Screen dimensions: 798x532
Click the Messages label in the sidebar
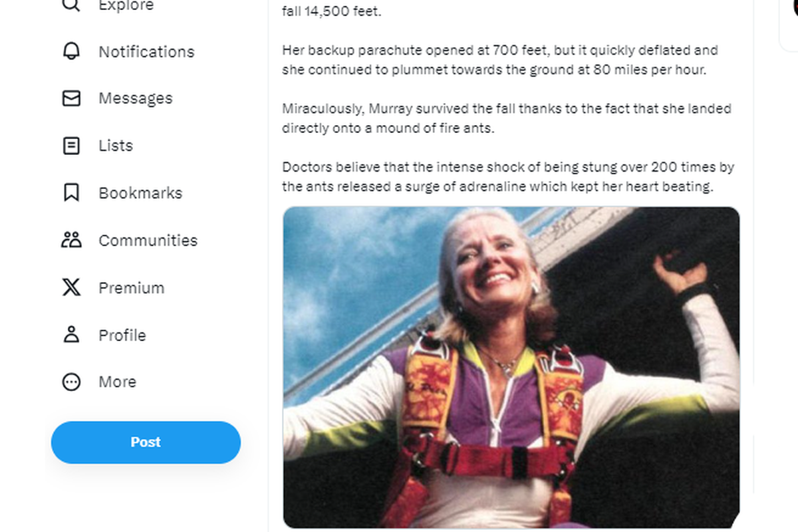click(x=135, y=98)
